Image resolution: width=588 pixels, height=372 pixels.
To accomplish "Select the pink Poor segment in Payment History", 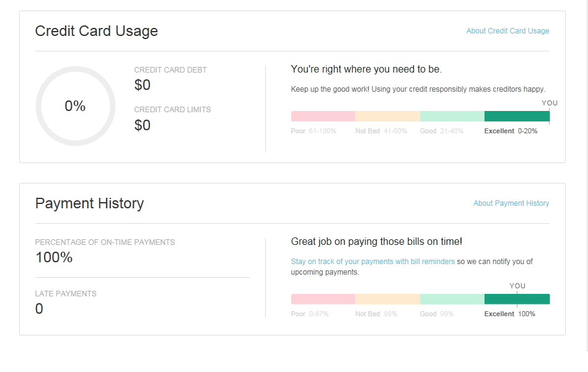I will (x=323, y=299).
